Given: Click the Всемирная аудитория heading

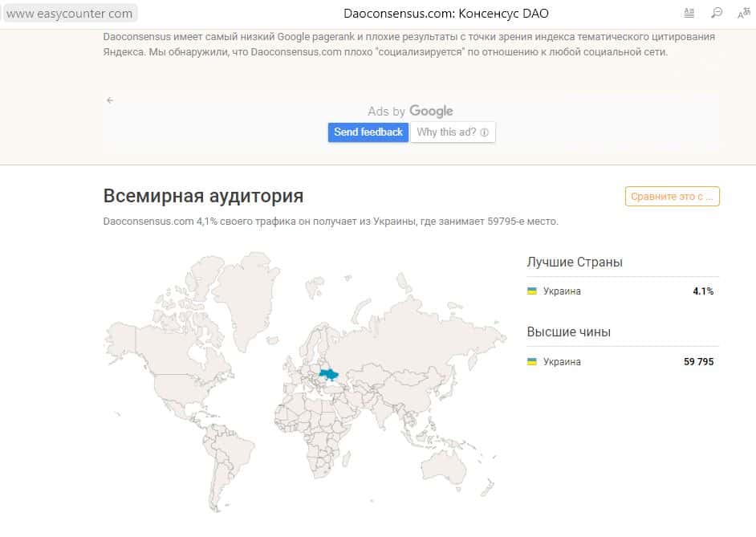Looking at the screenshot, I should point(204,196).
